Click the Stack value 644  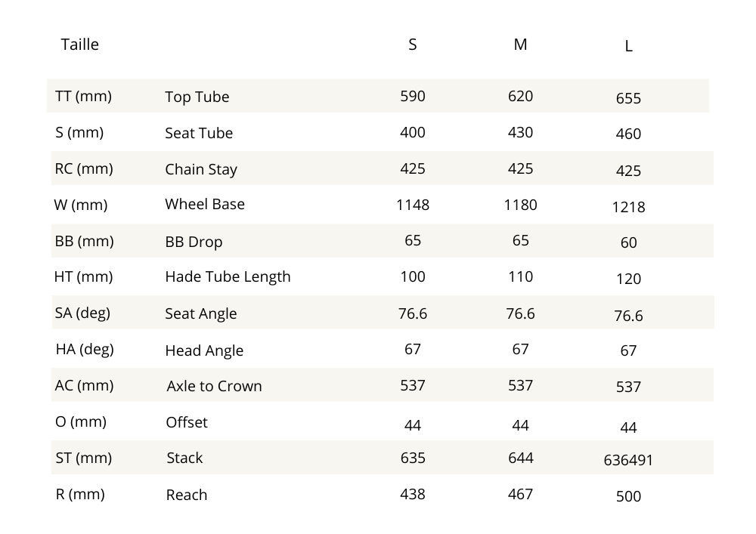[520, 458]
